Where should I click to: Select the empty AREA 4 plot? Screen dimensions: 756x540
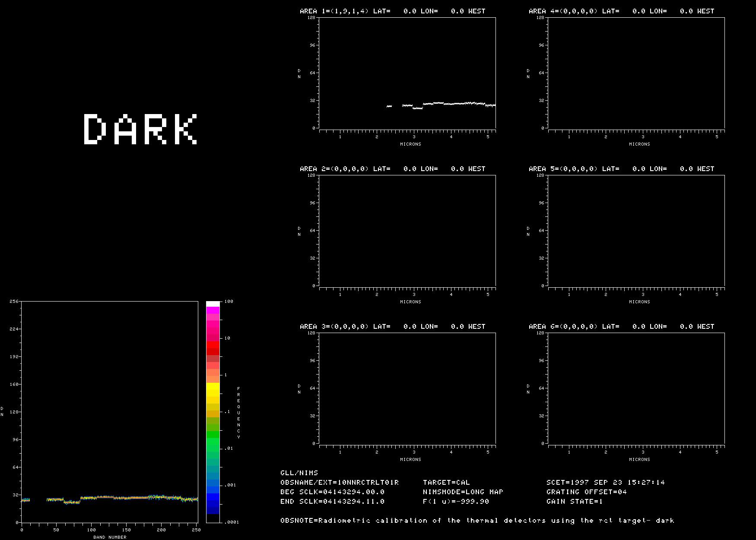pyautogui.click(x=636, y=73)
